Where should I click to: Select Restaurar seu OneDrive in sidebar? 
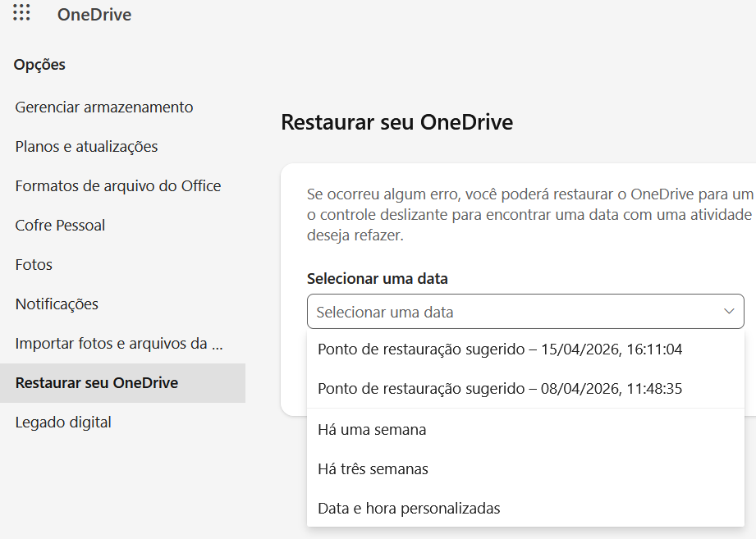(x=122, y=383)
